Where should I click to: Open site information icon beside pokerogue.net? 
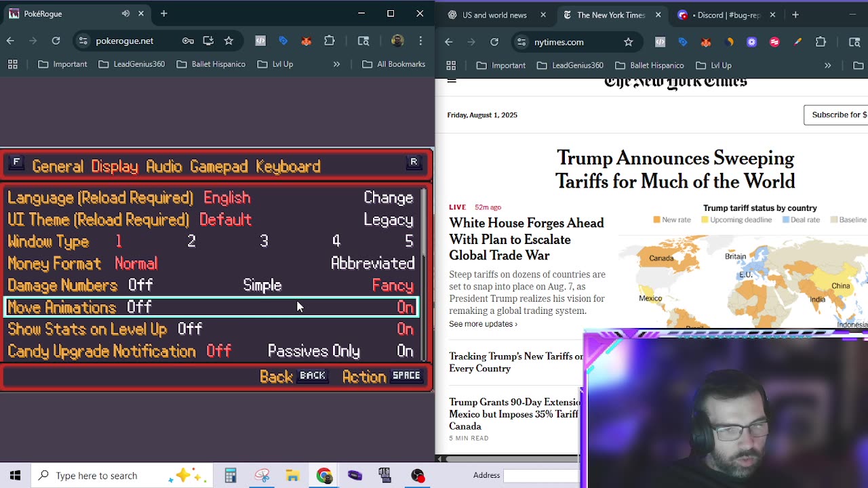click(x=83, y=41)
